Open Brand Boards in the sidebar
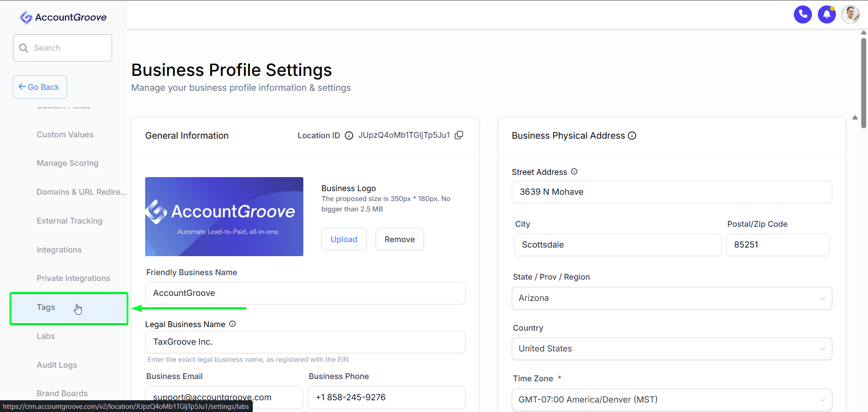Screen dimensions: 868x412 (62, 393)
